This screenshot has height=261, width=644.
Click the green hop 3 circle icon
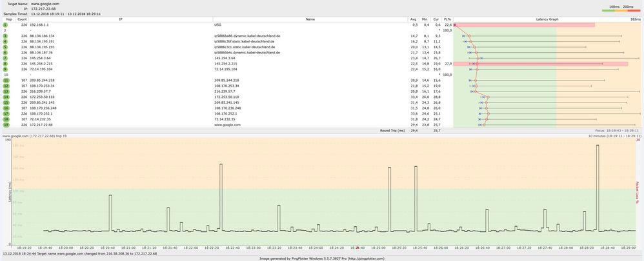[x=5, y=36]
